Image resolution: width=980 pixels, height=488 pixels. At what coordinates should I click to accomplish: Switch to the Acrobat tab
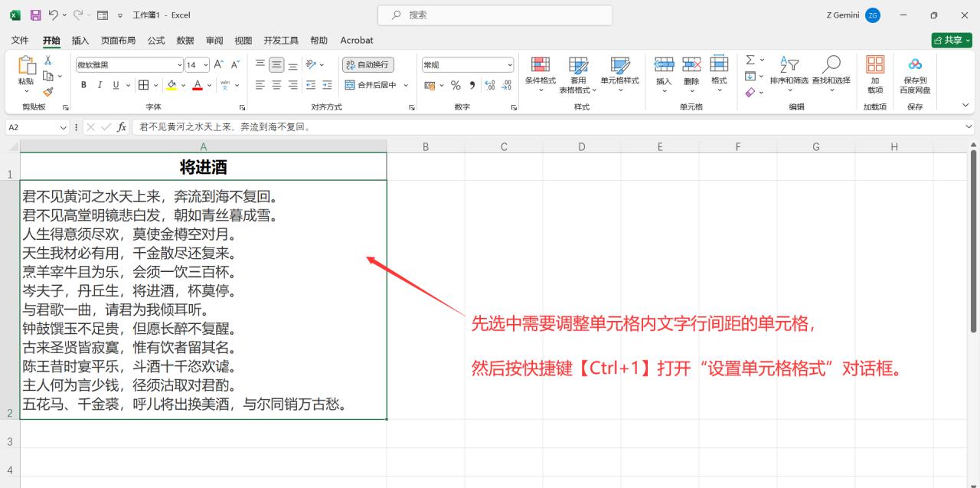[x=357, y=41]
